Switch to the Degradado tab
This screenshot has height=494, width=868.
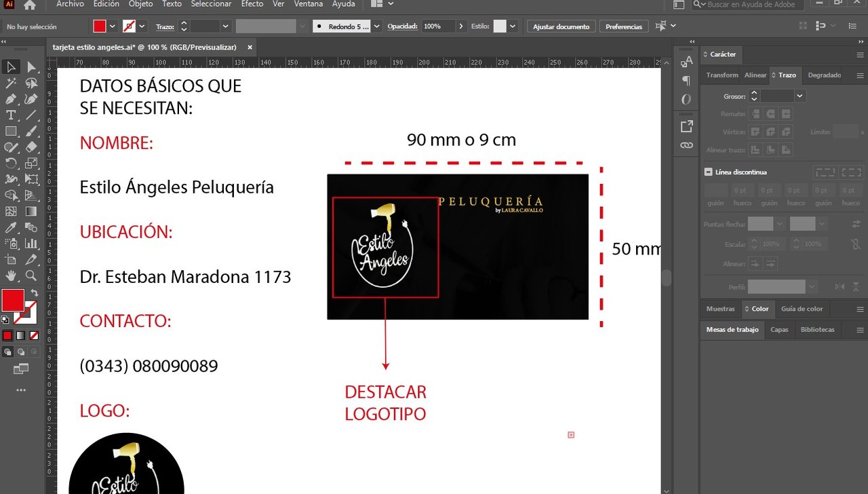824,75
